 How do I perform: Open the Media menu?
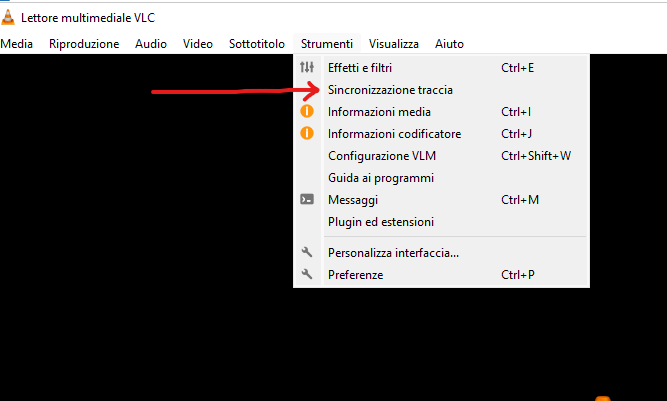17,44
